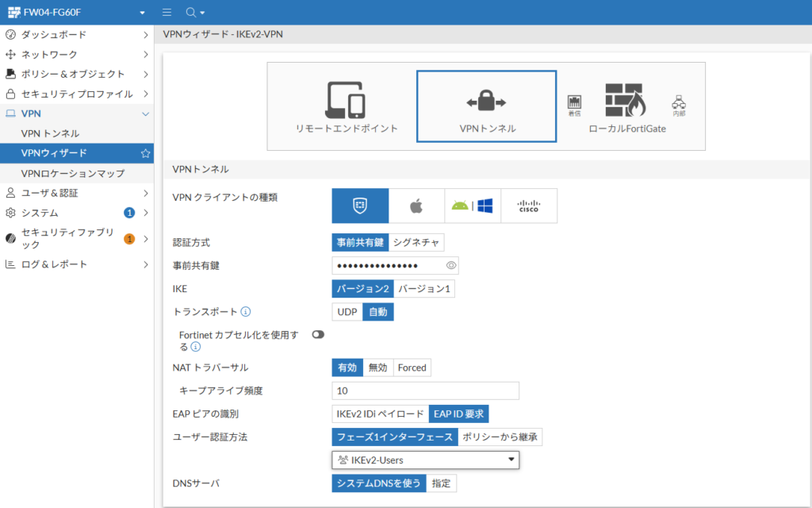Click the セキュリティファブリック icon
The width and height of the screenshot is (812, 508).
(x=10, y=238)
